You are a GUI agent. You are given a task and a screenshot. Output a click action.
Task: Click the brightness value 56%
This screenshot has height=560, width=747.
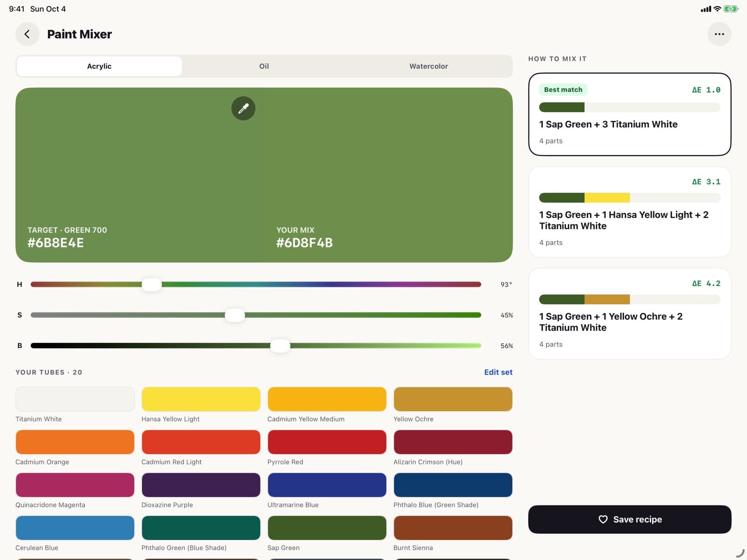click(507, 346)
